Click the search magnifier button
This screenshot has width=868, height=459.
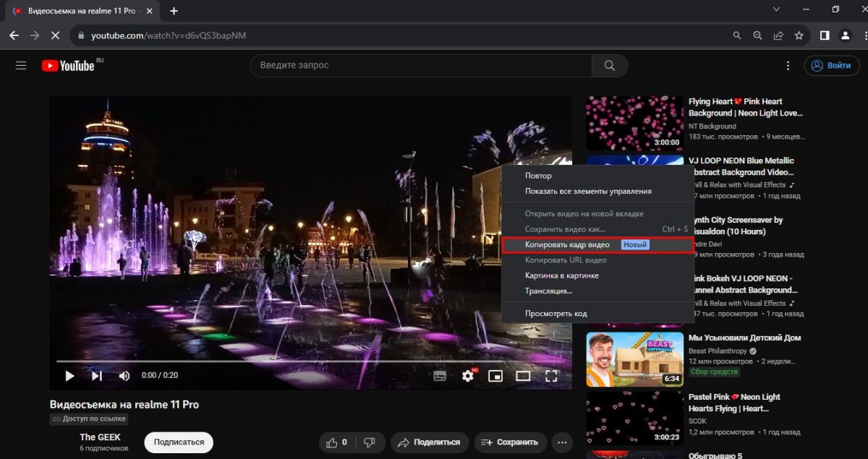[609, 66]
